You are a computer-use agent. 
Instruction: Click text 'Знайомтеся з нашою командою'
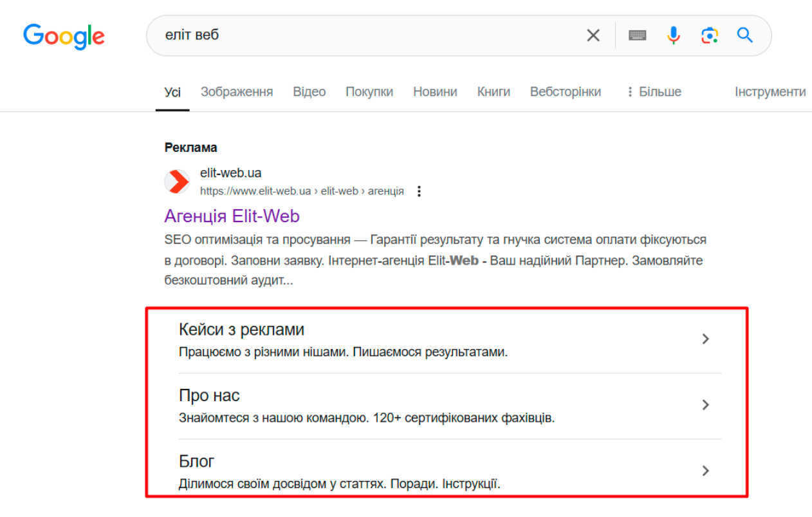(x=273, y=418)
